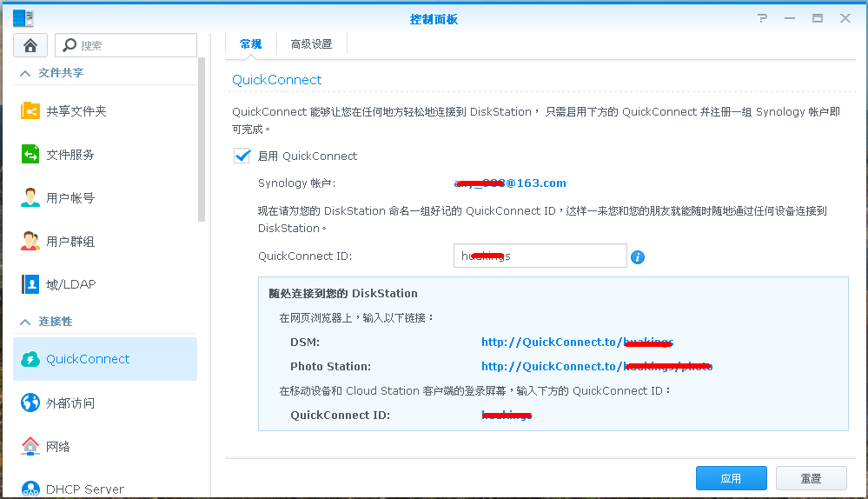Viewport: 868px width, 499px height.
Task: Open the DHCP Server icon
Action: pos(30,489)
